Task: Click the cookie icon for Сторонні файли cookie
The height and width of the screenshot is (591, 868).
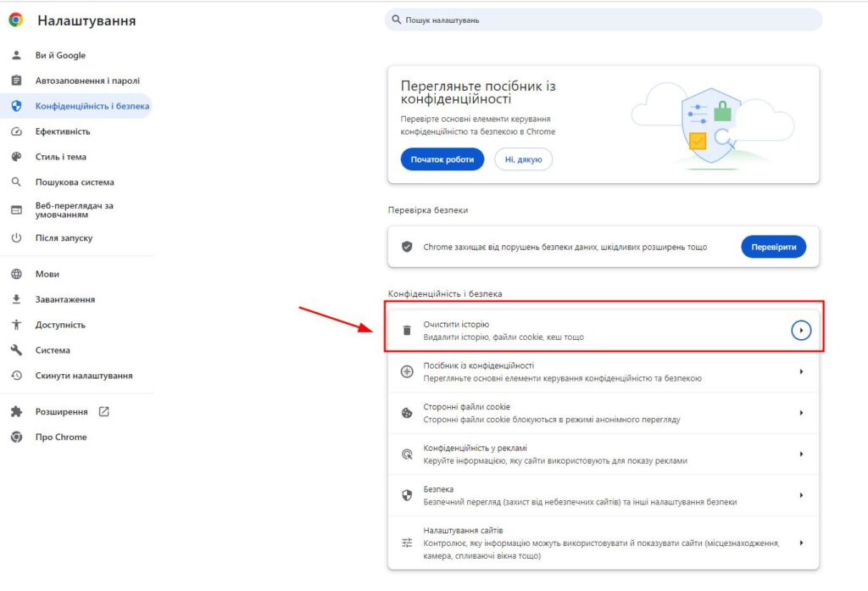Action: [x=407, y=413]
